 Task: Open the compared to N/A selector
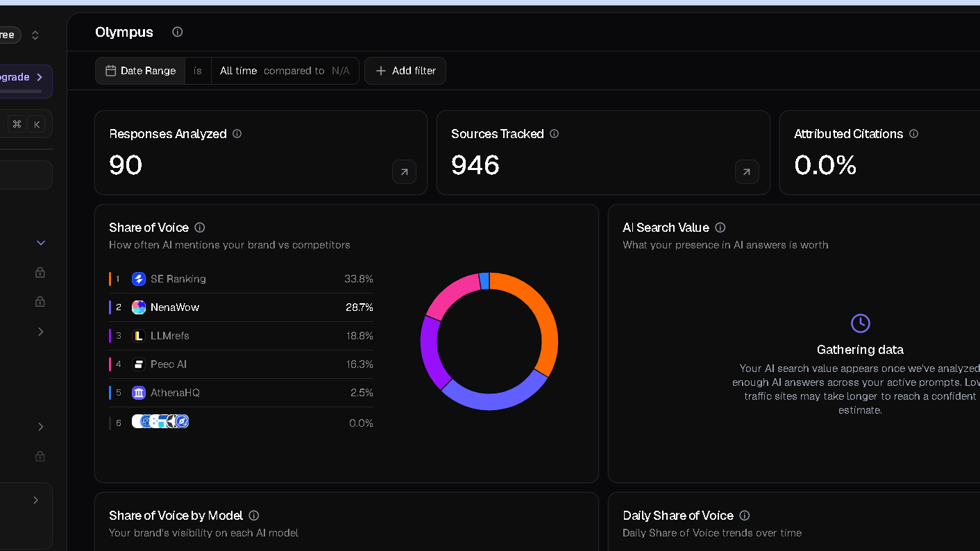point(307,71)
